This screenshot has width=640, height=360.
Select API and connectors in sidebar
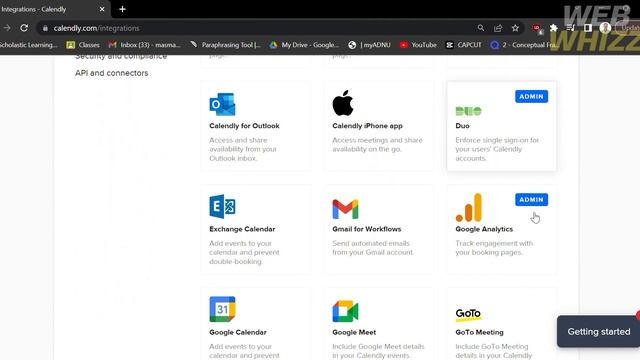[111, 73]
